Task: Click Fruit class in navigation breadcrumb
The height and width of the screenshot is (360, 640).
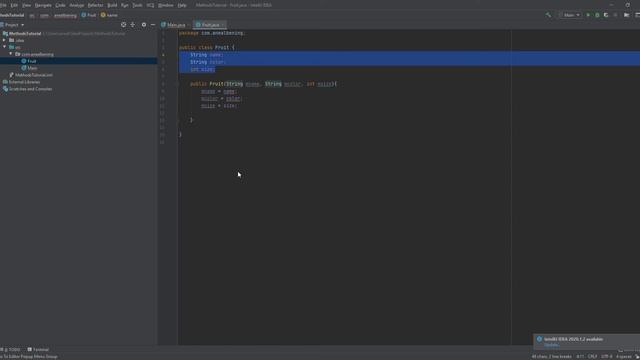Action: [x=89, y=15]
